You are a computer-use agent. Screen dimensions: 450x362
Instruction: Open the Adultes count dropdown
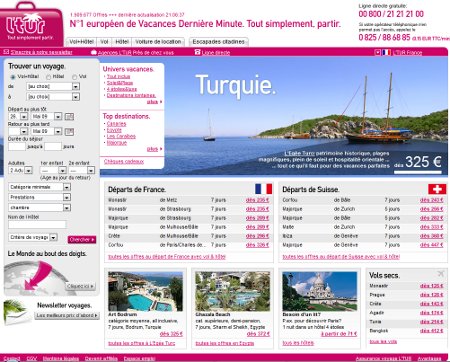(x=20, y=170)
